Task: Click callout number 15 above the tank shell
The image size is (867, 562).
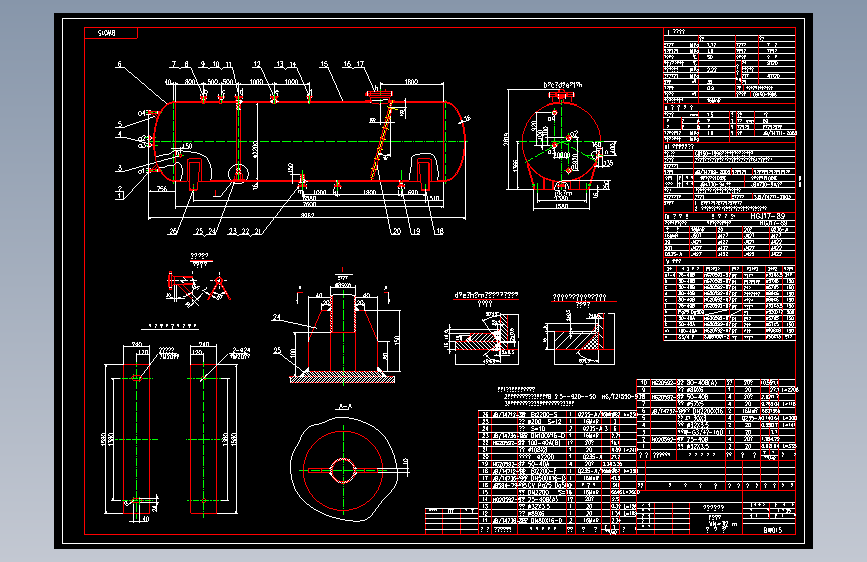Action: pos(324,64)
